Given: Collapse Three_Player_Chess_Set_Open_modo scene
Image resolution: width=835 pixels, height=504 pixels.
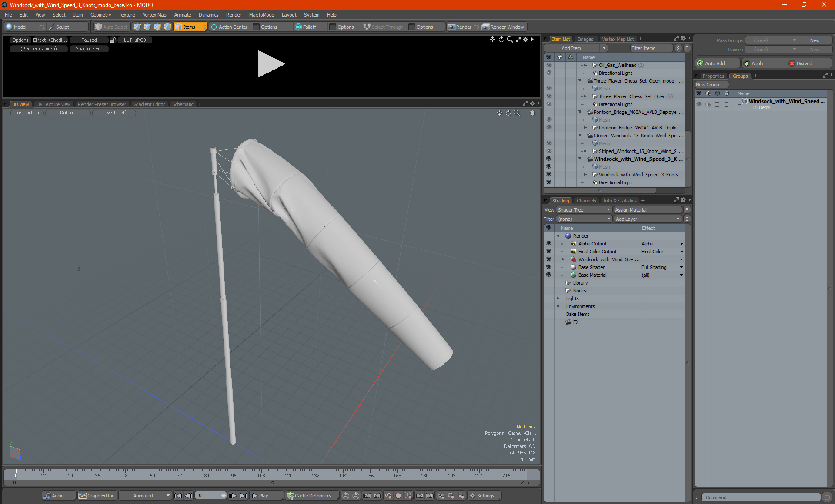Looking at the screenshot, I should pyautogui.click(x=580, y=81).
